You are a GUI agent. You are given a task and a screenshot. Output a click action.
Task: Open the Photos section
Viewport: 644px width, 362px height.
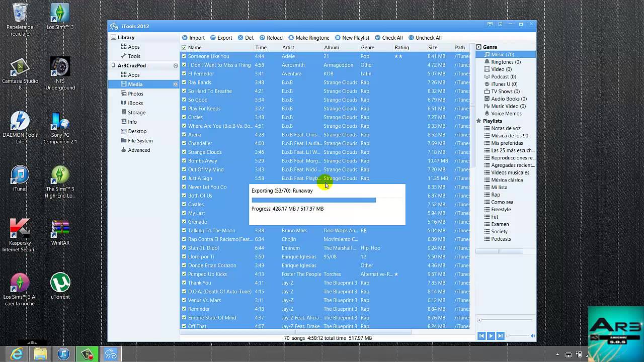coord(132,94)
